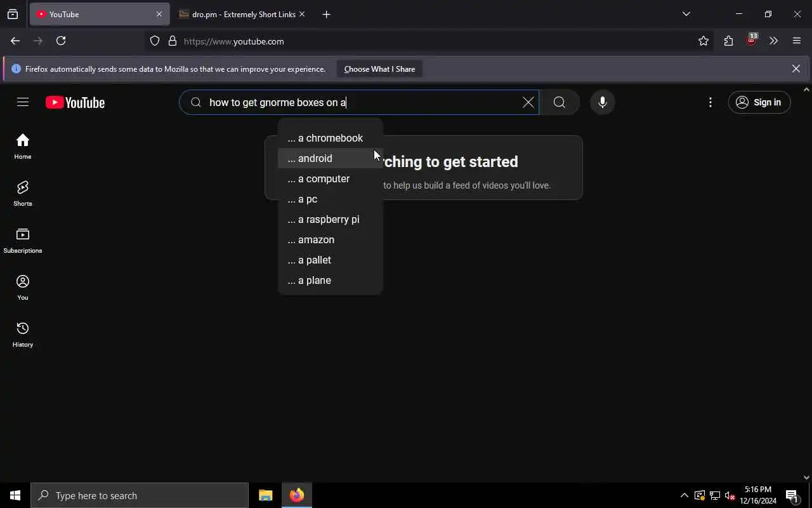This screenshot has width=812, height=508.
Task: Open the taskbar clock and date
Action: [758, 495]
